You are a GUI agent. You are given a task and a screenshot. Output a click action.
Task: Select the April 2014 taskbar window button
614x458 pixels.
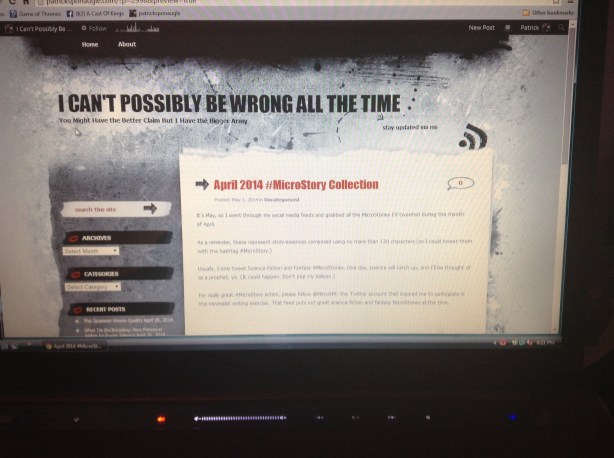(75, 345)
